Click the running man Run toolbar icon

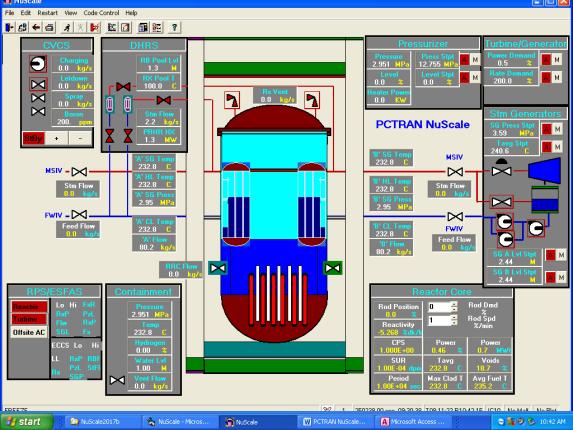[67, 27]
